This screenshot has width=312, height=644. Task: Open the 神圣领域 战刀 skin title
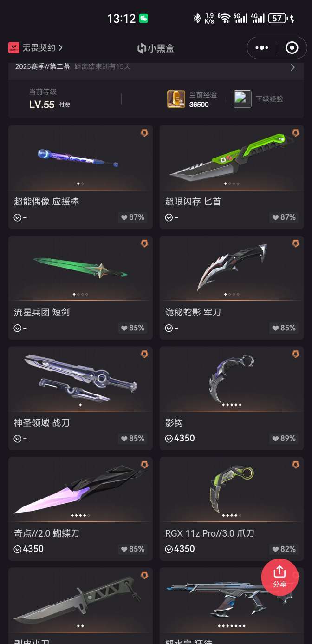[x=42, y=423]
